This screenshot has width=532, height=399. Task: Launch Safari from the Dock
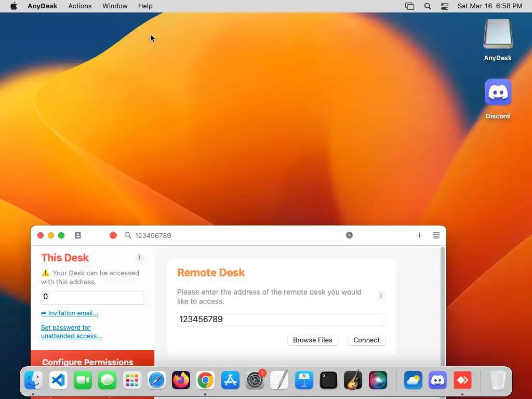[156, 380]
